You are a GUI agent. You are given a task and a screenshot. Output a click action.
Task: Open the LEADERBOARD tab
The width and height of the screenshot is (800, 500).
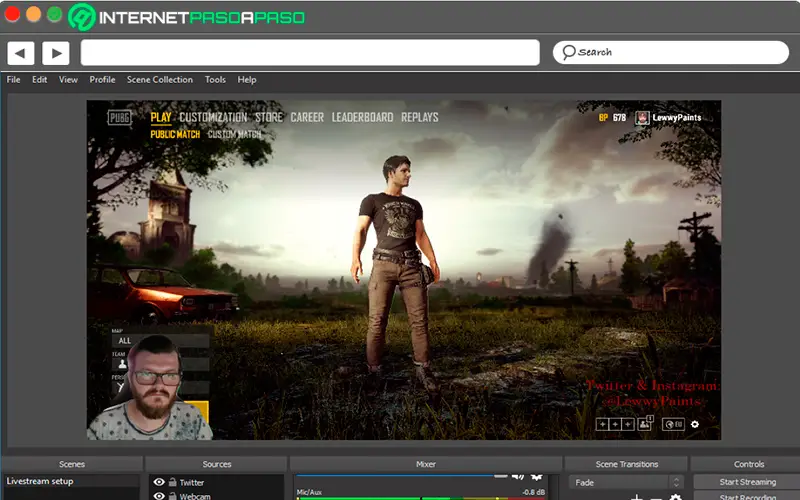pos(362,117)
